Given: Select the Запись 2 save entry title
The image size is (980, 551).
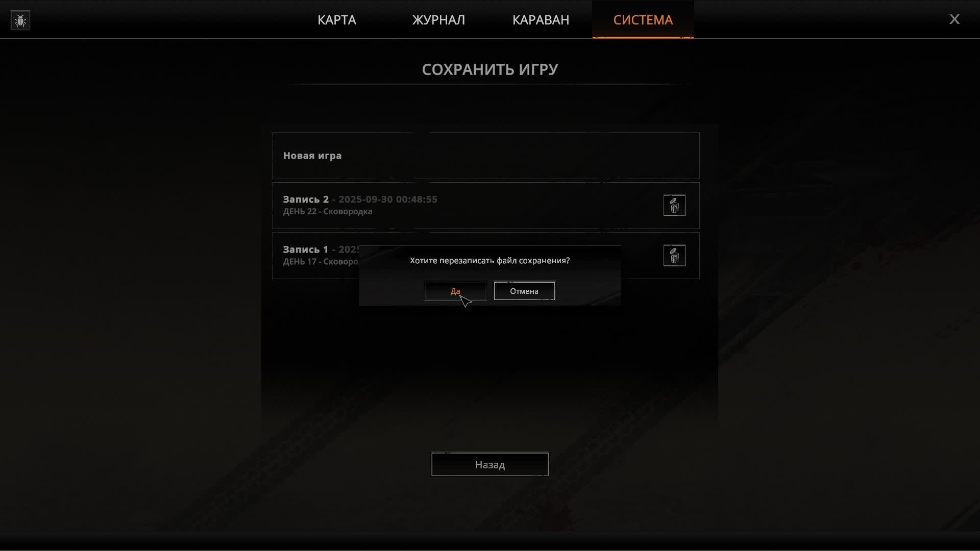Looking at the screenshot, I should point(306,199).
